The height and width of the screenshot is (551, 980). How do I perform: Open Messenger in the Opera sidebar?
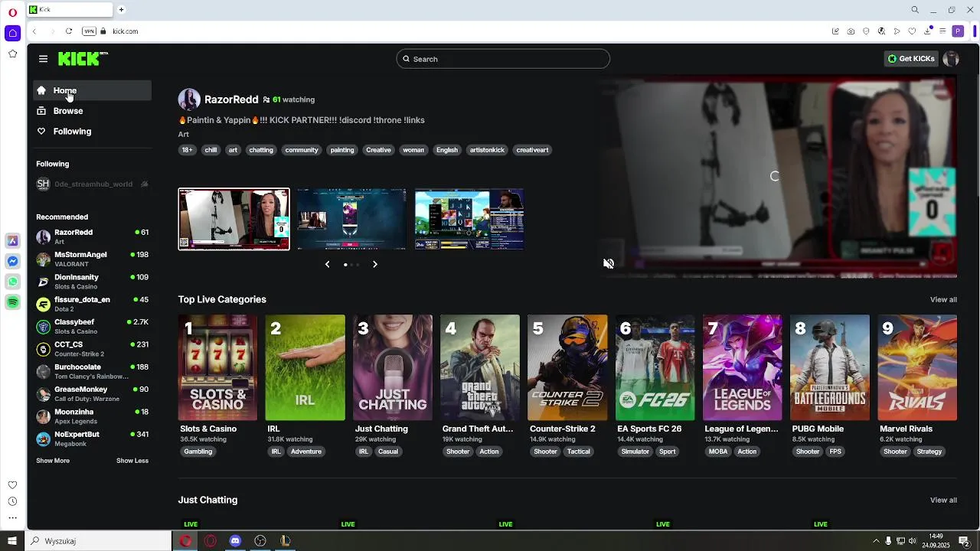12,262
